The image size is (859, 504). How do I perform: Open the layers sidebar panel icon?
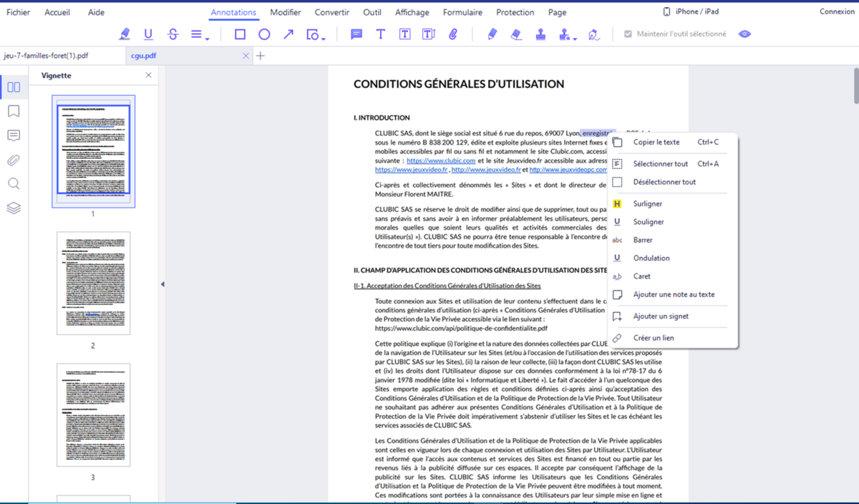tap(14, 208)
